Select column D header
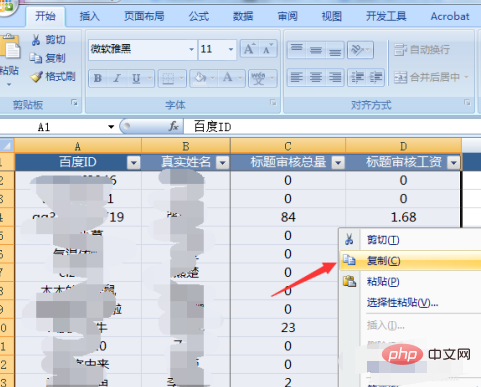This screenshot has width=481, height=387. point(403,146)
